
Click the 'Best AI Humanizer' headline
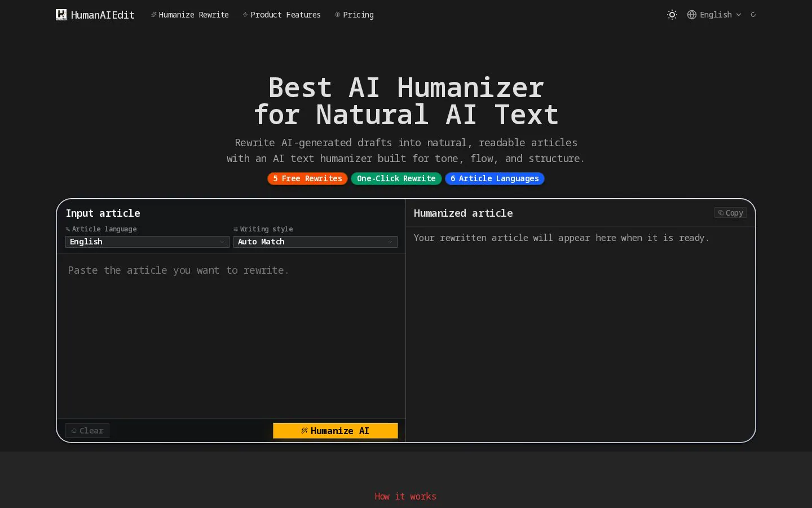(406, 87)
